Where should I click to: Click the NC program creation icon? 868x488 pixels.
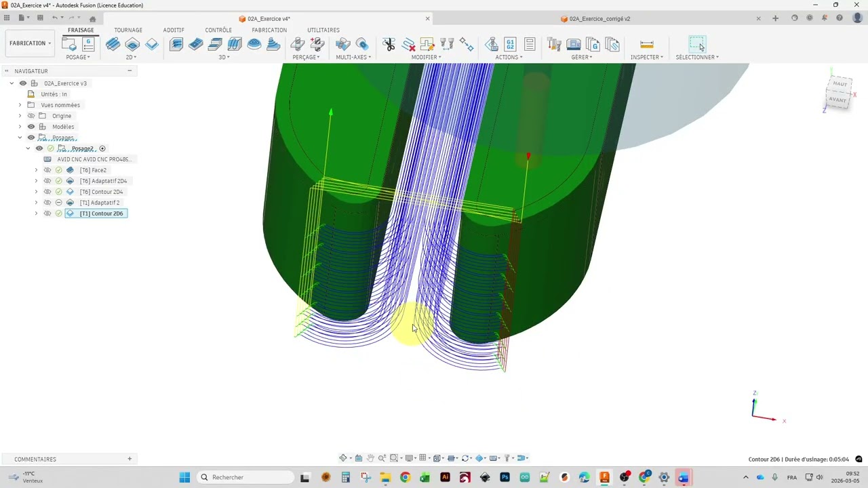[x=89, y=44]
